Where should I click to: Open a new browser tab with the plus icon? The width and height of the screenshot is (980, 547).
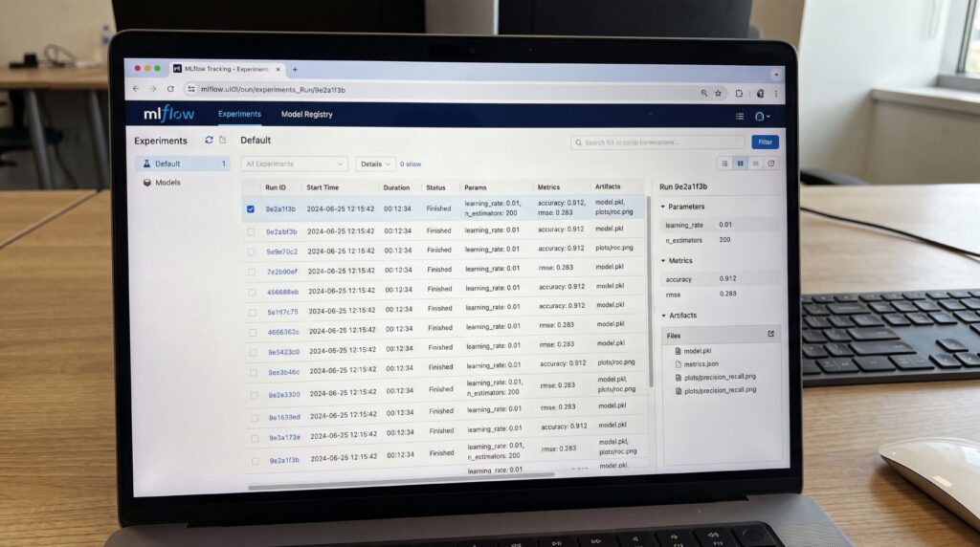pos(295,69)
